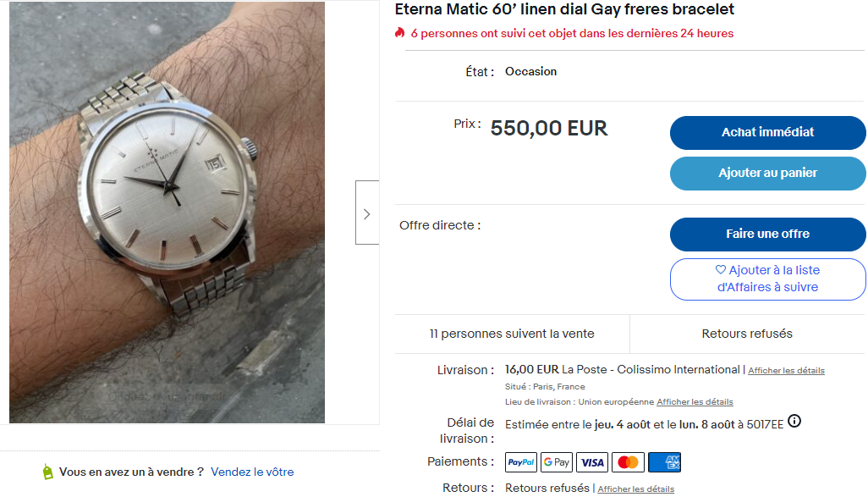Click the American Express icon
The image size is (868, 497).
point(664,462)
